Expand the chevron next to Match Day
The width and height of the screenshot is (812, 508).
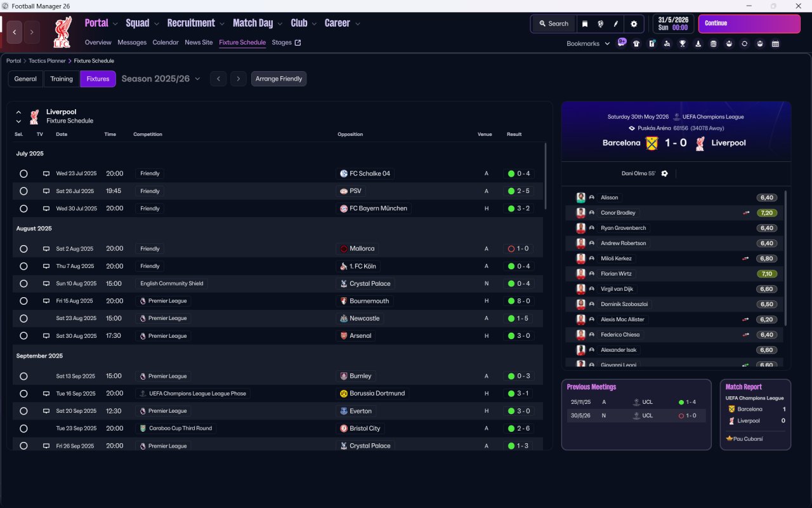(x=280, y=24)
